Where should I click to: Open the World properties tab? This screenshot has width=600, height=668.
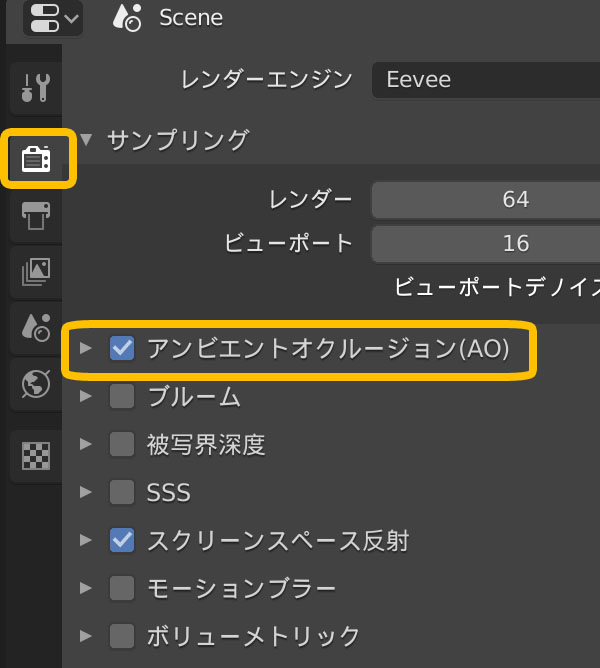(36, 384)
